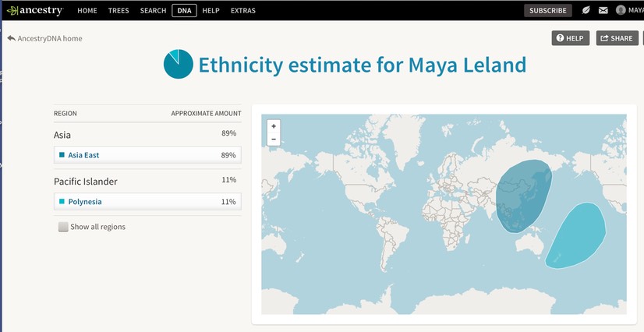The width and height of the screenshot is (644, 332).
Task: Open the SEARCH menu
Action: pos(153,11)
